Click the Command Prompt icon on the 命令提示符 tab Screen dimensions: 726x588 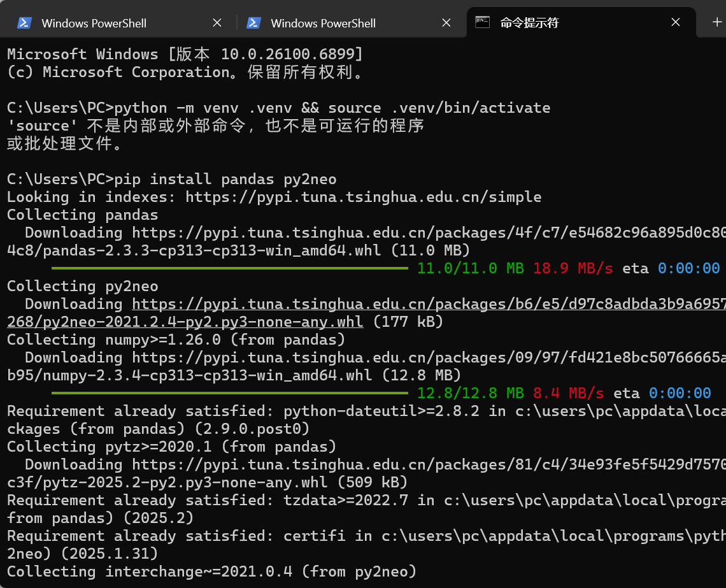tap(482, 22)
